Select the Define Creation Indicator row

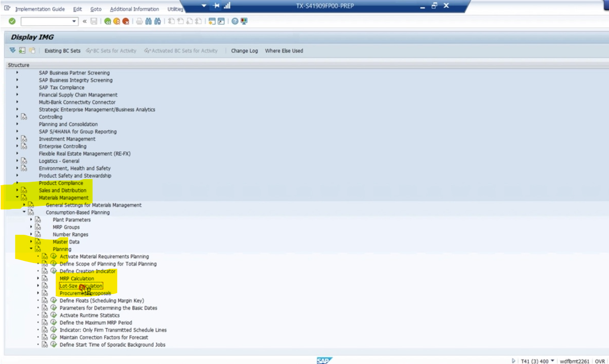point(87,271)
